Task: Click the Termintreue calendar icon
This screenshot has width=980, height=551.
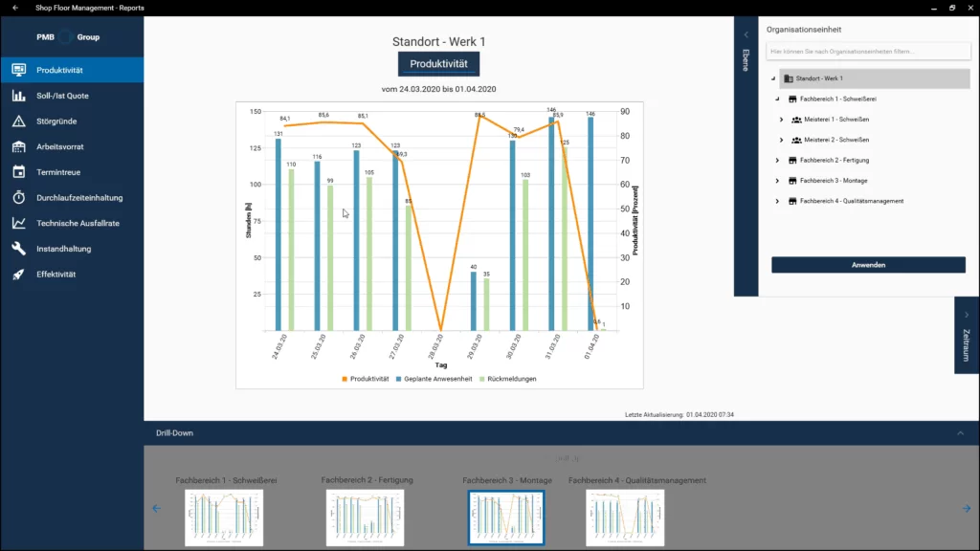Action: 18,172
